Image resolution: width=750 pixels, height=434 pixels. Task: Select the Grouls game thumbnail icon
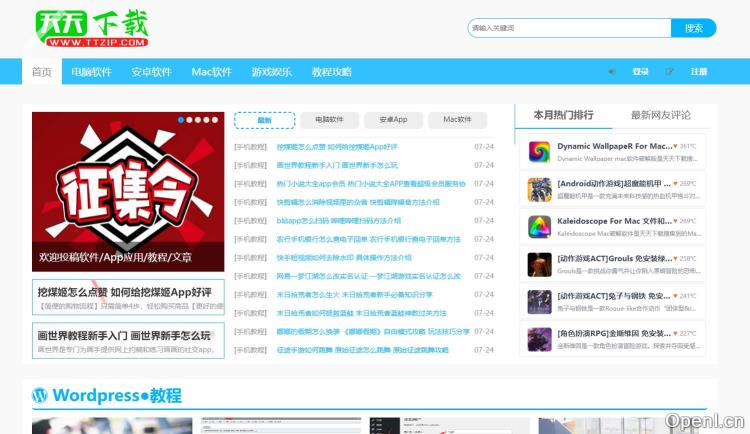click(x=540, y=264)
